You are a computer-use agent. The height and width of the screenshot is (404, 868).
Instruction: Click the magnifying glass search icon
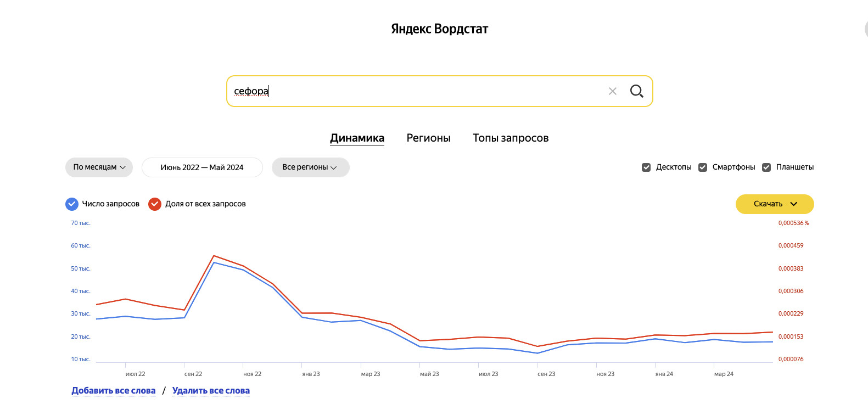pos(636,91)
